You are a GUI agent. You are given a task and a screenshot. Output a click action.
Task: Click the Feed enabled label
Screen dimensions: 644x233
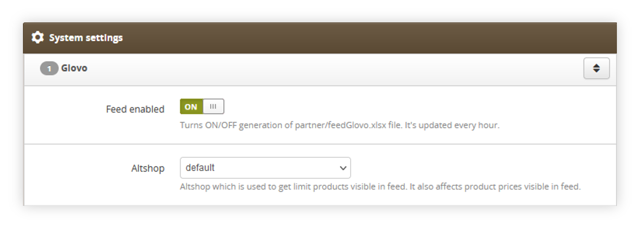point(135,109)
